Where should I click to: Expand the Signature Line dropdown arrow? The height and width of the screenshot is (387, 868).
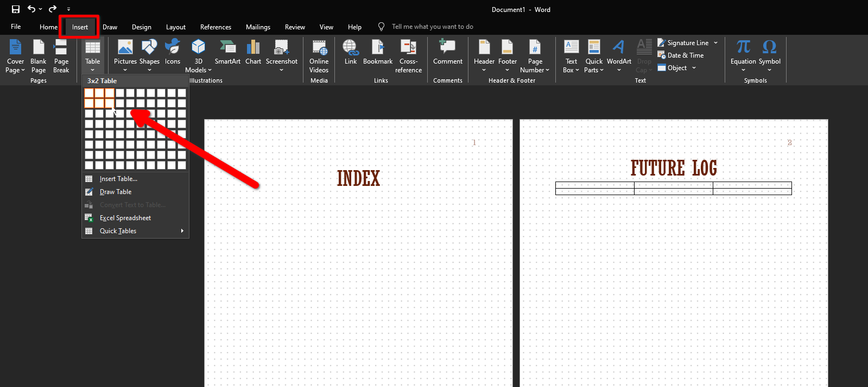click(715, 43)
